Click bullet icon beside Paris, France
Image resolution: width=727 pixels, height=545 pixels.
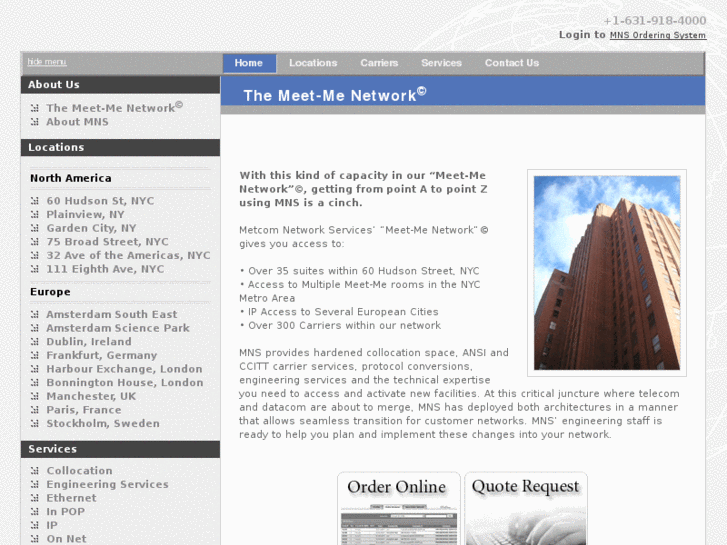35,410
